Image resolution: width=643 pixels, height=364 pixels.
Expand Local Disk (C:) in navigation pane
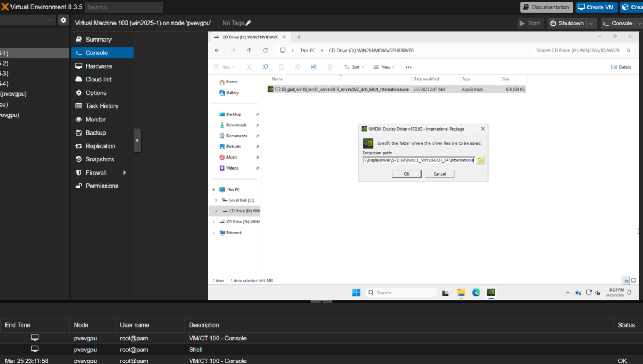click(x=216, y=200)
